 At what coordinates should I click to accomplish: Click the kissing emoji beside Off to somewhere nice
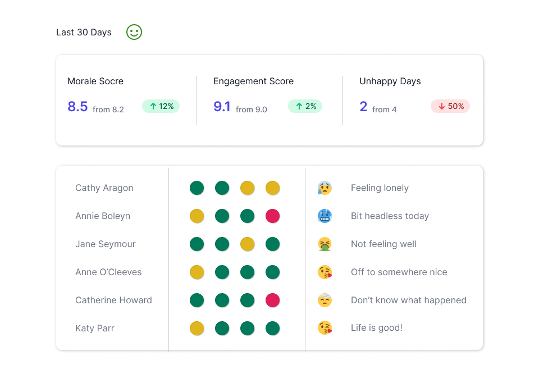click(x=325, y=272)
